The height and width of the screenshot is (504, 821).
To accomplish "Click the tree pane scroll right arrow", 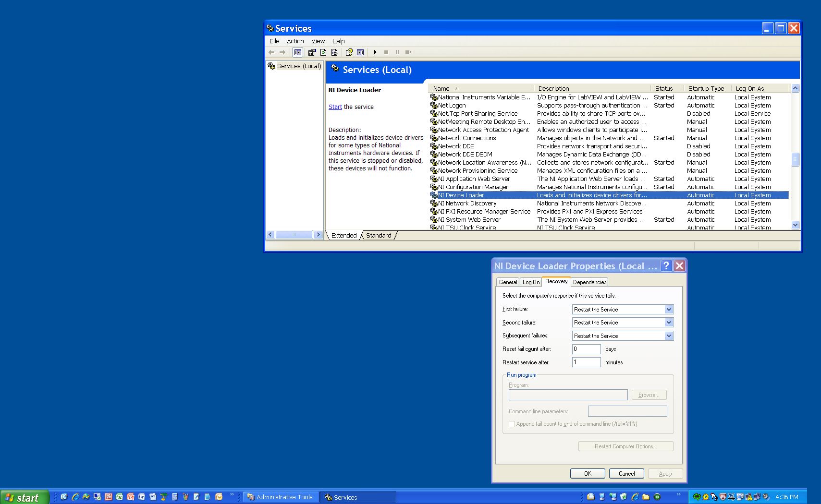I will click(x=318, y=235).
